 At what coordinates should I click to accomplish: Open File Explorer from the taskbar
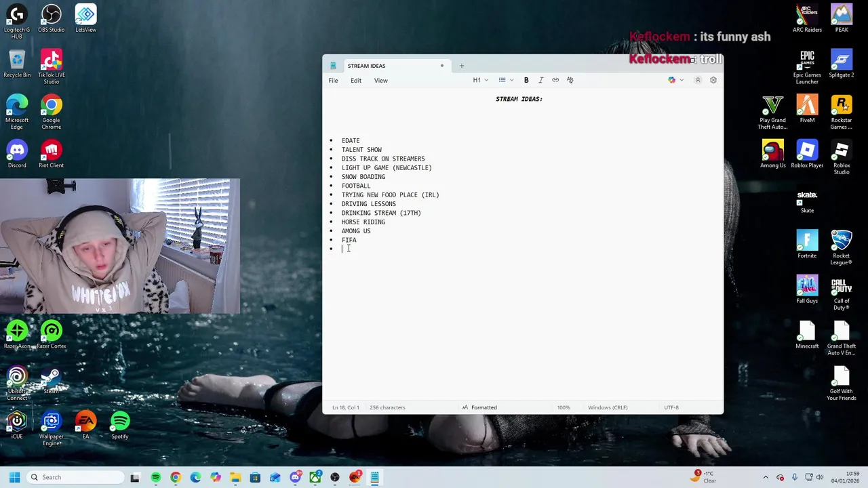point(235,477)
